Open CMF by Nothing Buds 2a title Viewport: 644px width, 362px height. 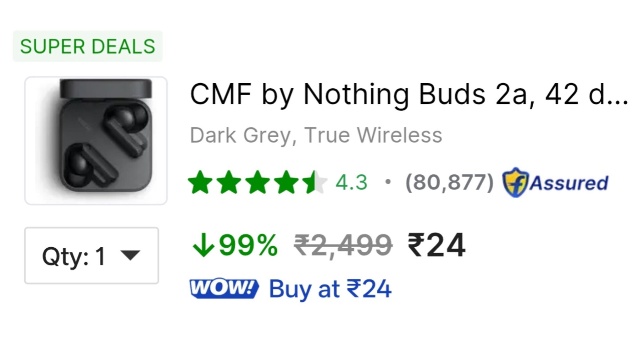409,94
